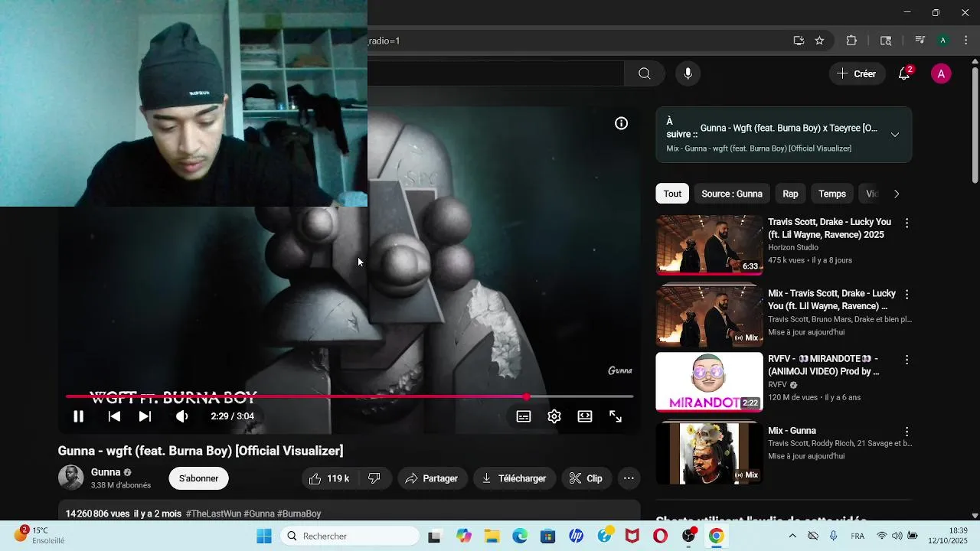The height and width of the screenshot is (551, 980).
Task: Pause the video with the pause button
Action: pyautogui.click(x=78, y=416)
